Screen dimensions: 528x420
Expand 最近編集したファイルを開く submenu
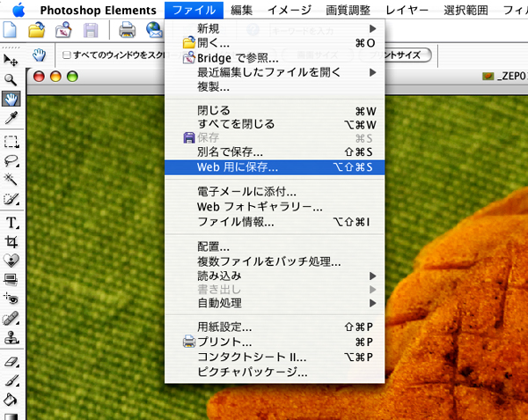(275, 72)
